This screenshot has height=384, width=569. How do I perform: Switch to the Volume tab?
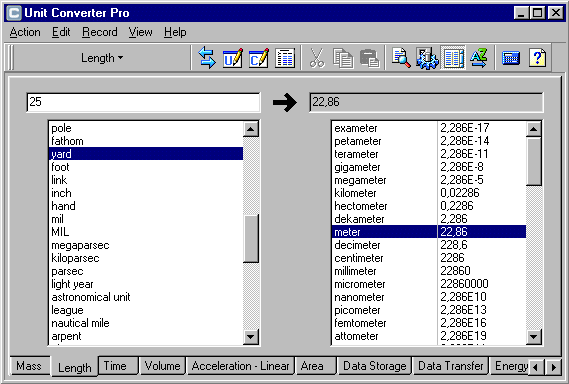[162, 366]
